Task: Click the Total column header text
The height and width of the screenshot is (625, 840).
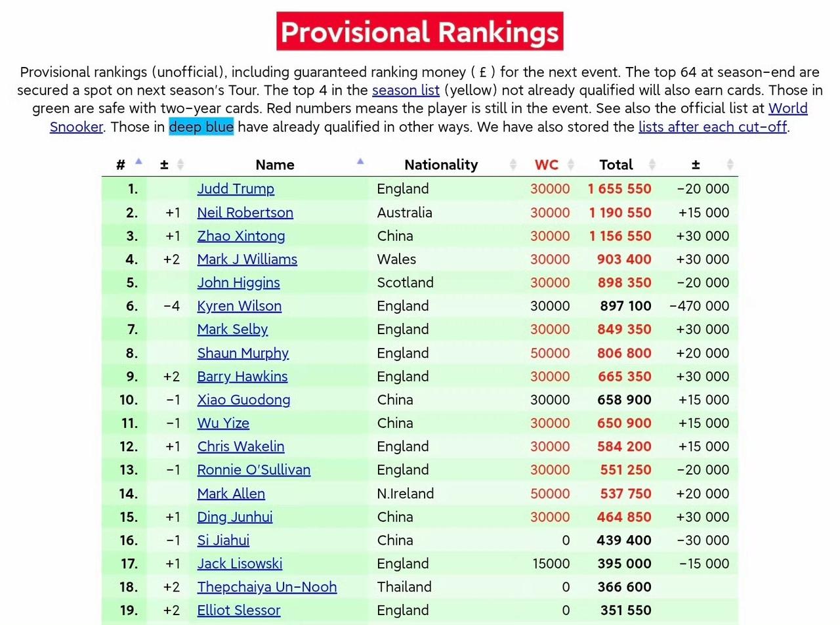Action: (x=616, y=165)
